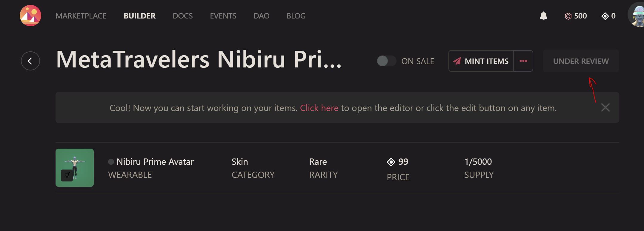The width and height of the screenshot is (644, 231).
Task: Click the paper plane mint icon
Action: point(457,61)
